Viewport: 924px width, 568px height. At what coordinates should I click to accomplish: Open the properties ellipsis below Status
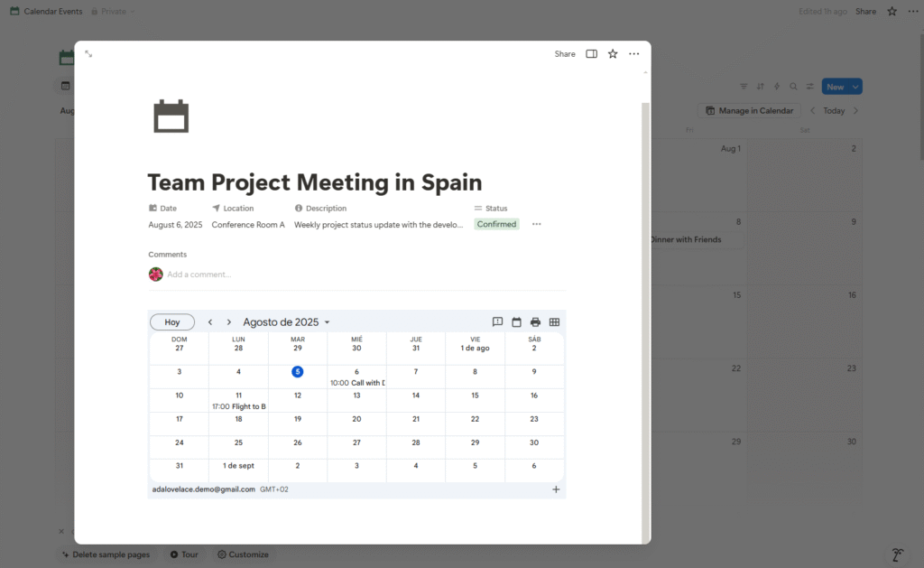point(537,224)
